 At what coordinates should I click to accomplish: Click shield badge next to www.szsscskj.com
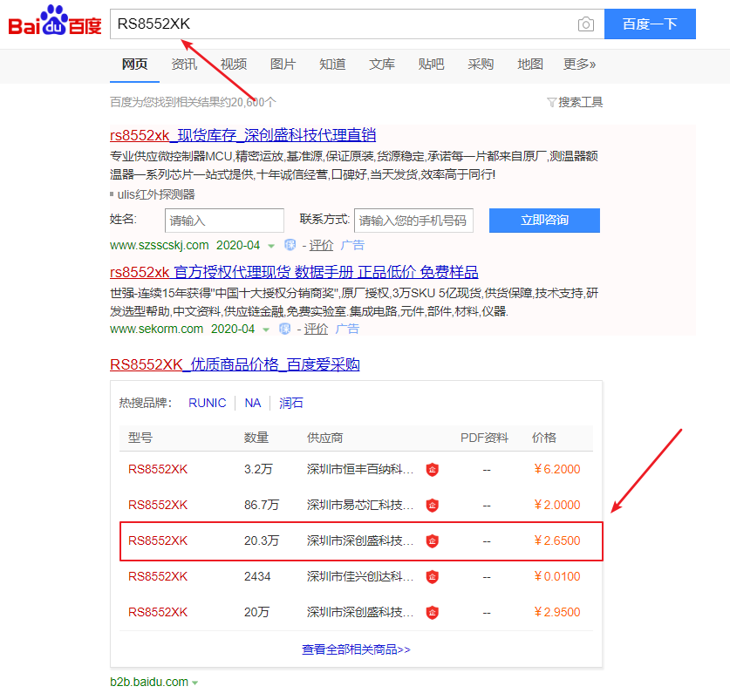pos(290,245)
